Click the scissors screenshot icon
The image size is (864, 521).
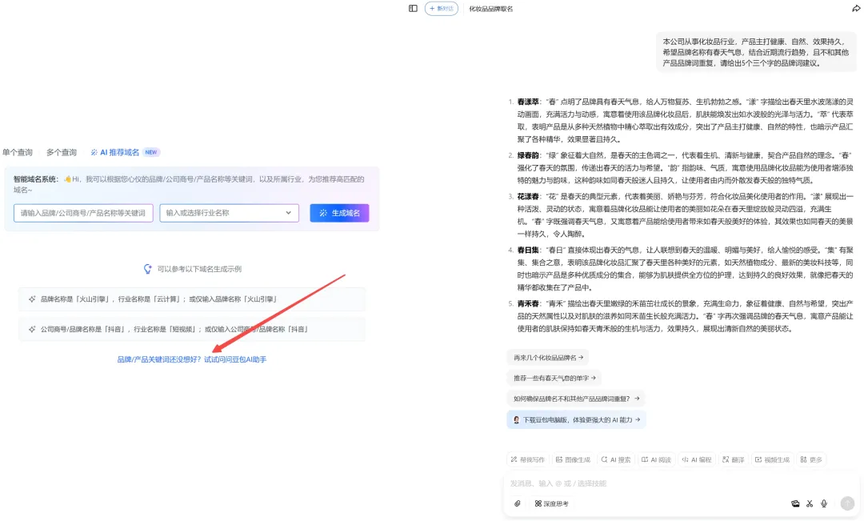tap(809, 503)
